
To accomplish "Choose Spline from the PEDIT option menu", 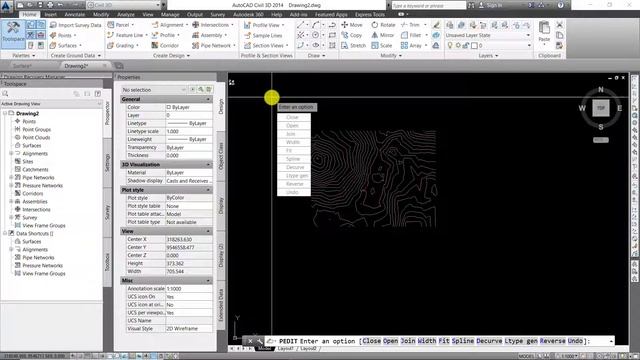I will 293,159.
